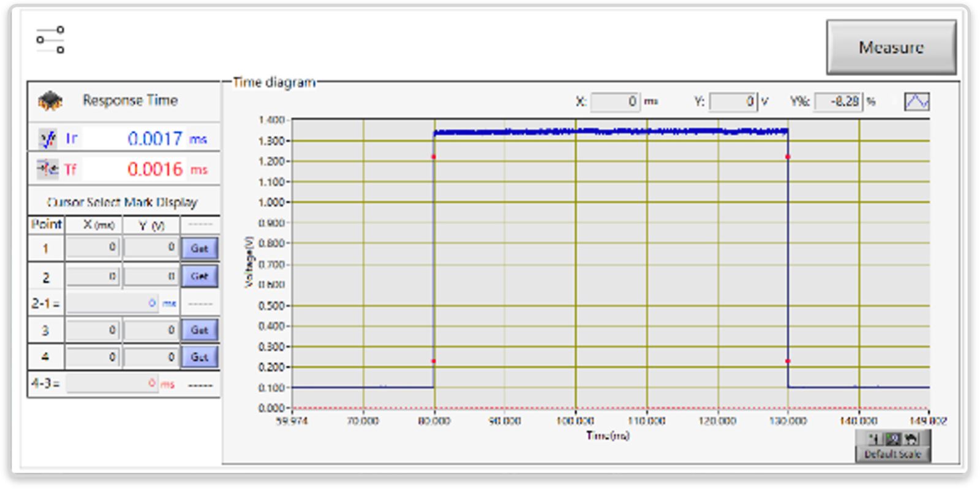Click the Y voltage value field above graph
This screenshot has height=489, width=980.
tap(733, 102)
